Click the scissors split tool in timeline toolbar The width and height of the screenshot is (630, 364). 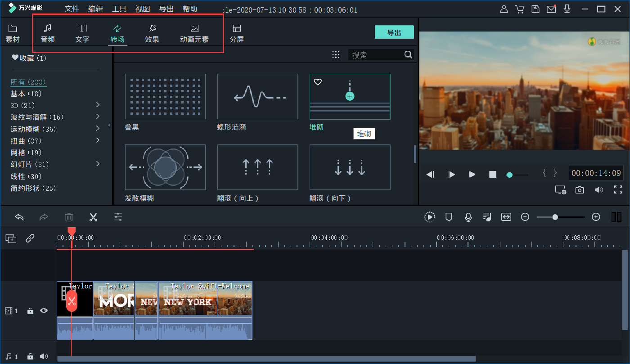[93, 217]
